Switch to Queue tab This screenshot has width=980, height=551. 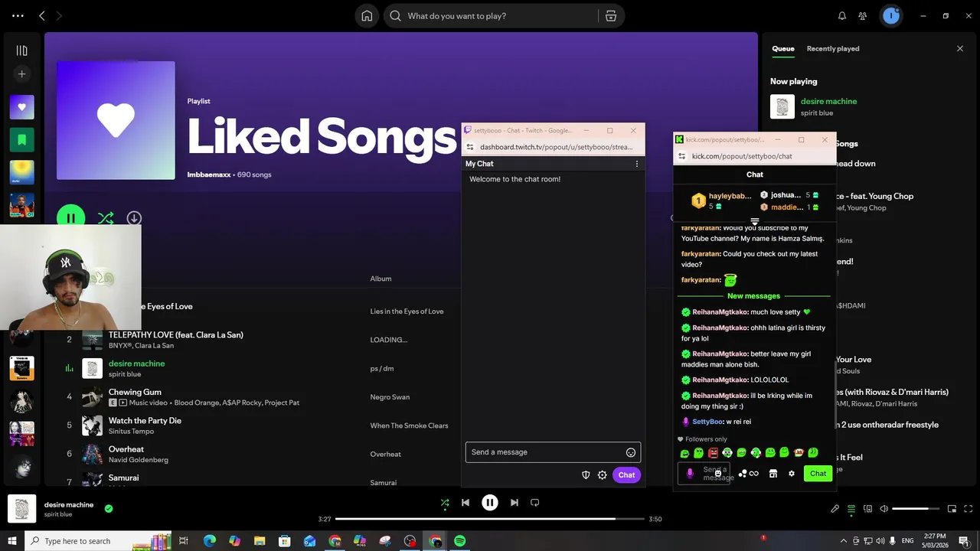(783, 48)
